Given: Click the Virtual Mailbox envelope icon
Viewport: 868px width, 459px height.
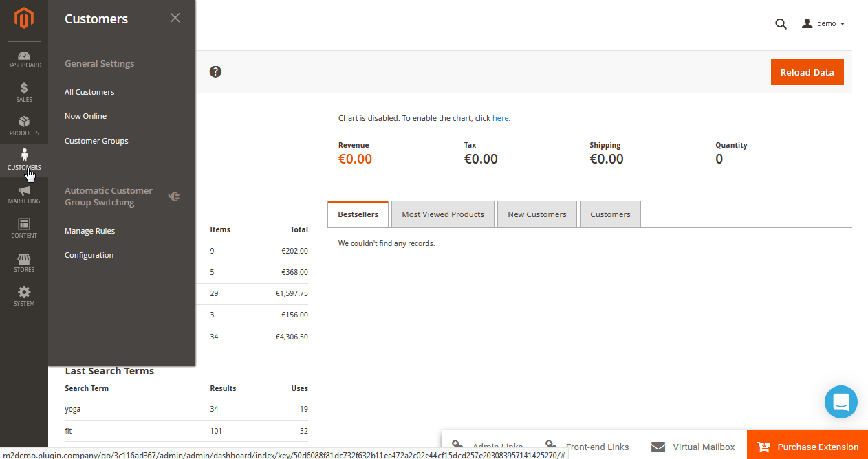Looking at the screenshot, I should tap(658, 447).
